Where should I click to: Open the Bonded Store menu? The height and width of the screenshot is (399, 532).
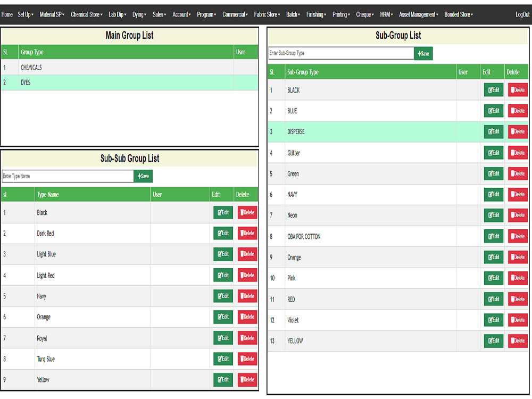459,14
